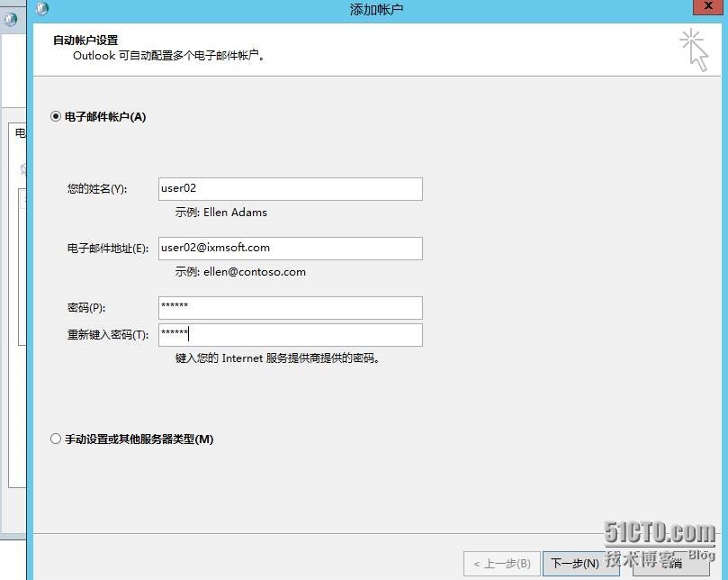Click the Outlook 可自动配置多个电子邮件帐户 description
The height and width of the screenshot is (580, 728).
click(169, 56)
